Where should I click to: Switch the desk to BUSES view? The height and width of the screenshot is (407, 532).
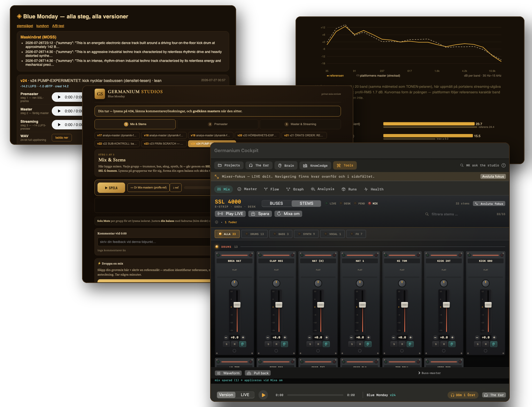coord(277,203)
